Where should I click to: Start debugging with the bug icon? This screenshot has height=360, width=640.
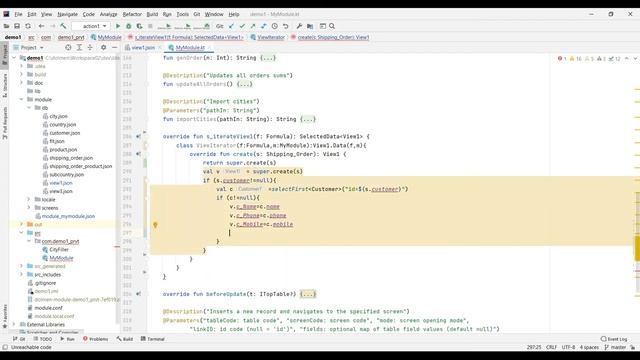[129, 26]
